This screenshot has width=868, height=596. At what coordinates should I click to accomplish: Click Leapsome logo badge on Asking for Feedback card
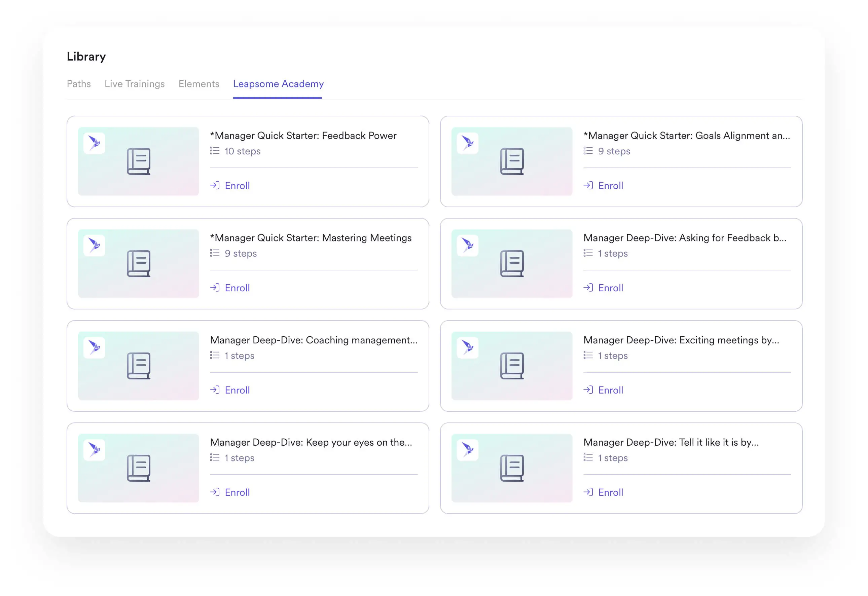[x=468, y=245]
